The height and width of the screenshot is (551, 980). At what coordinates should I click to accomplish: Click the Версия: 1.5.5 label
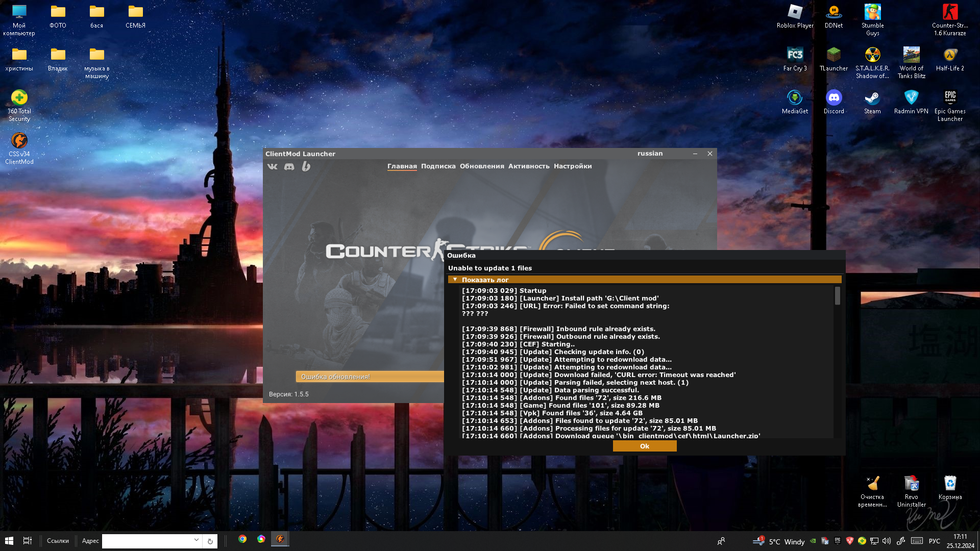pos(289,394)
